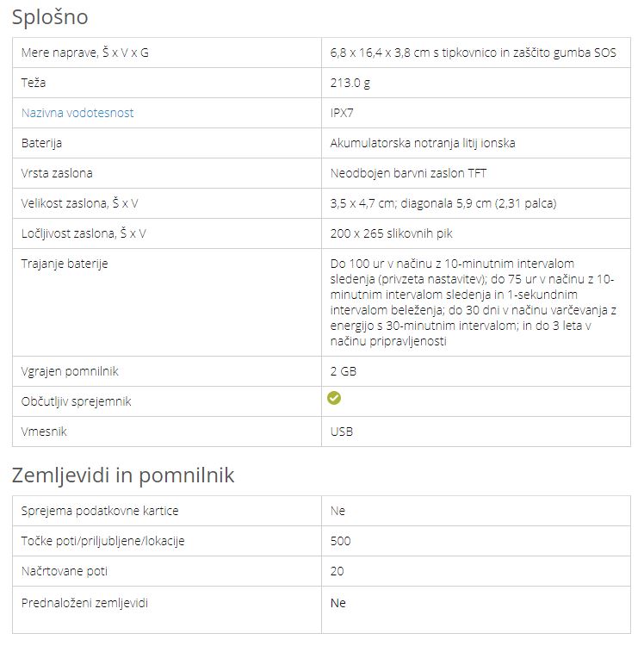
Task: Select the IPX7 rating value
Action: 342,113
